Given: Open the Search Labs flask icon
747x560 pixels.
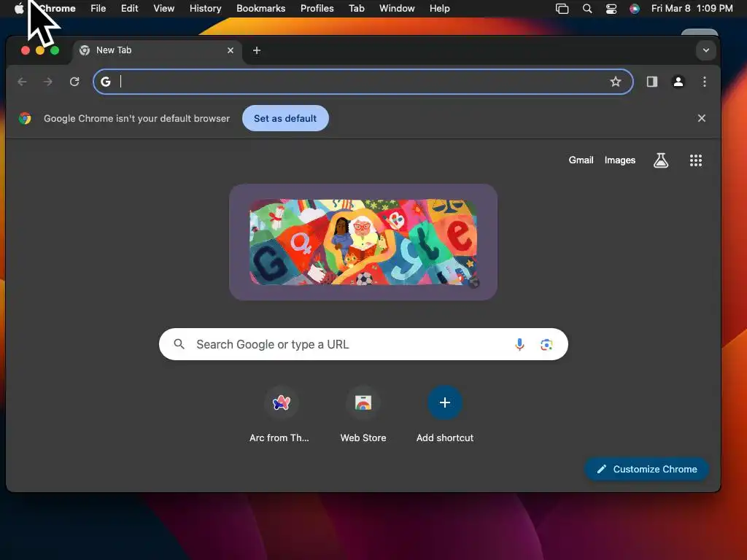Looking at the screenshot, I should point(661,160).
